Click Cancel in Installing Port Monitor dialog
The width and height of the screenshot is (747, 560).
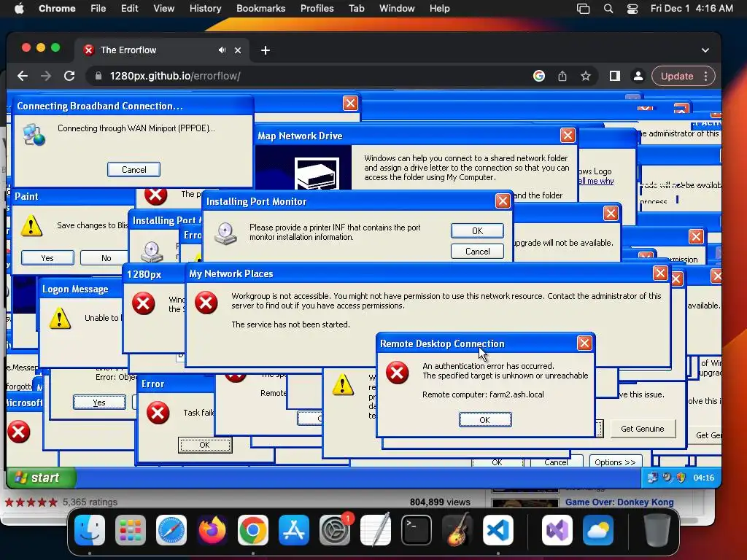477,252
